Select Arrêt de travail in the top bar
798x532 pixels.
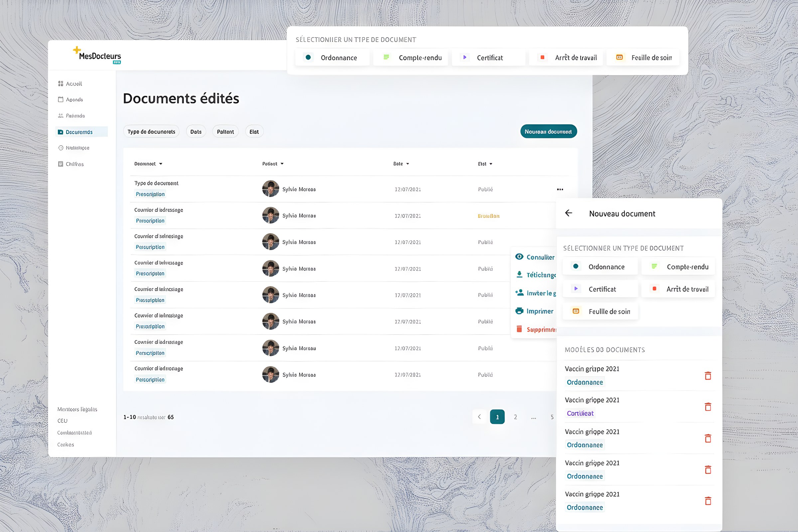(x=566, y=57)
